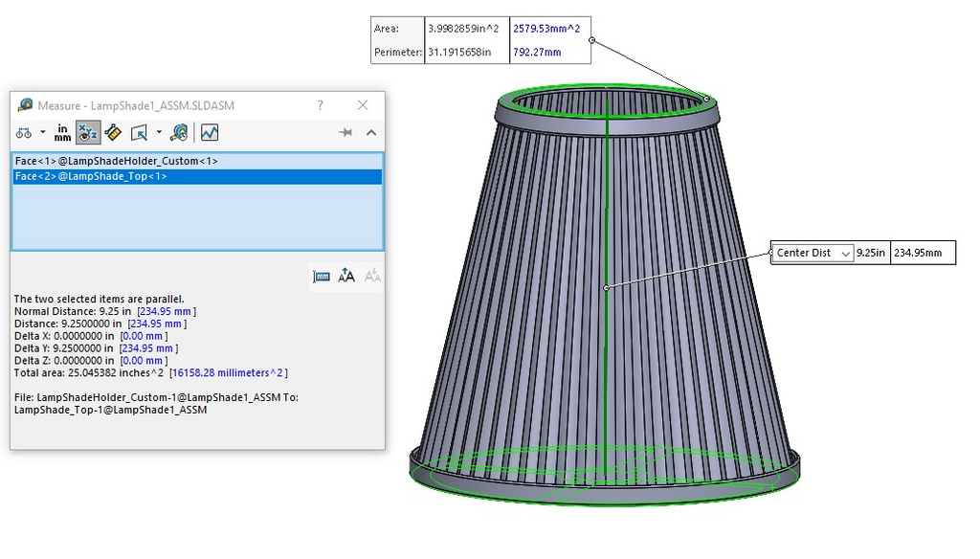This screenshot has width=980, height=559.
Task: Click Perimeter value 792.27mm
Action: pos(537,52)
